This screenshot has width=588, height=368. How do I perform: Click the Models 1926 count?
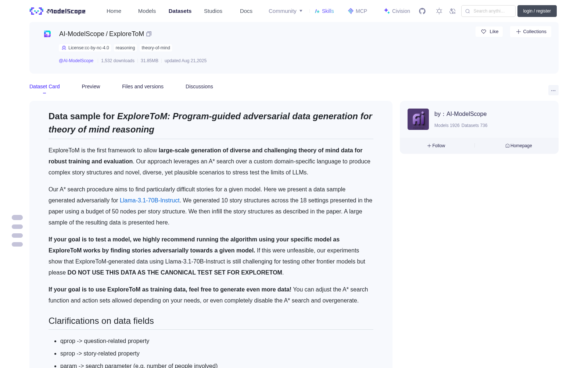coord(447,125)
